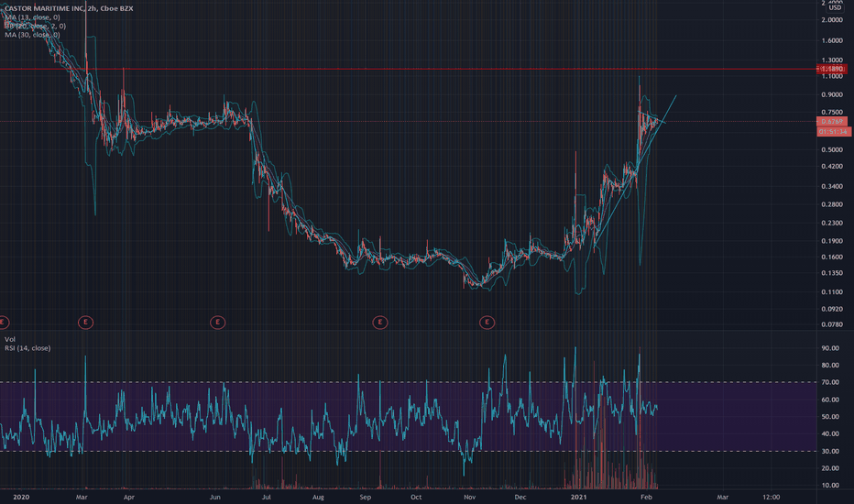Click the 0.9000 price axis label

[832, 94]
